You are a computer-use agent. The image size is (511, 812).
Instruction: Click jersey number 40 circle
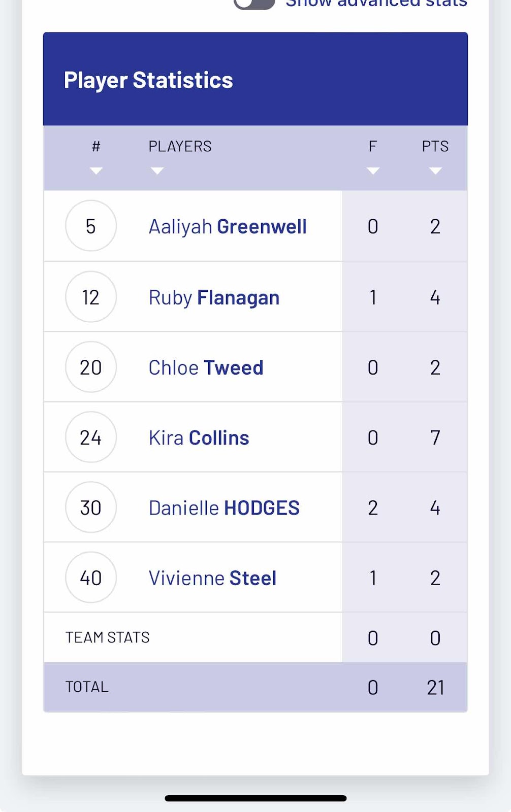click(x=91, y=577)
